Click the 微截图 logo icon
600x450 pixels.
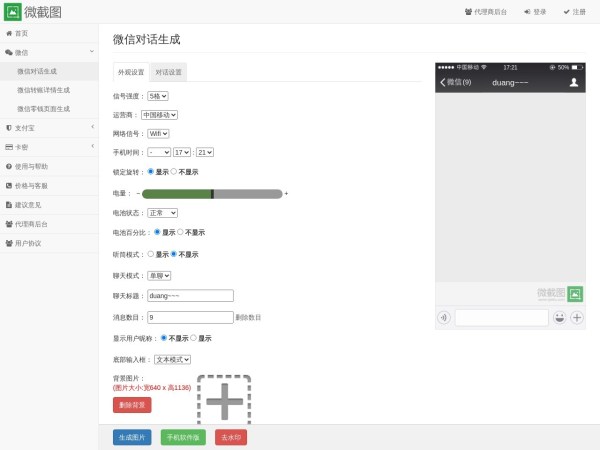13,11
